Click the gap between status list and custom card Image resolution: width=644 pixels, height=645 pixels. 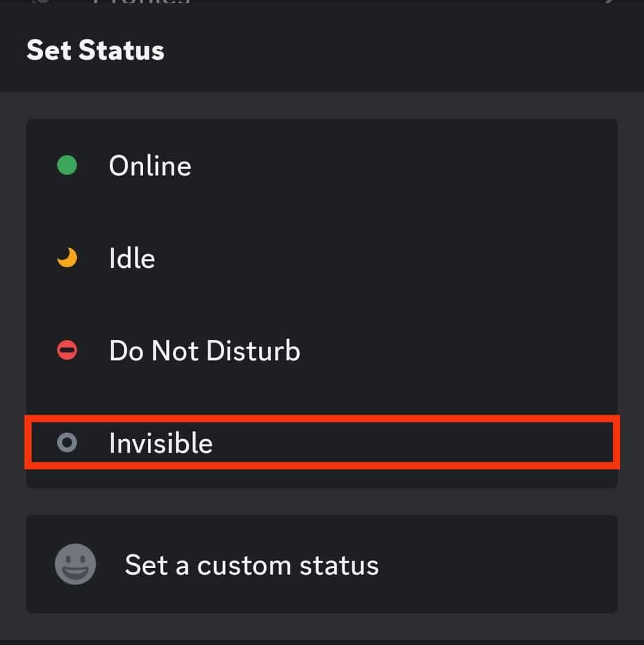point(322,502)
